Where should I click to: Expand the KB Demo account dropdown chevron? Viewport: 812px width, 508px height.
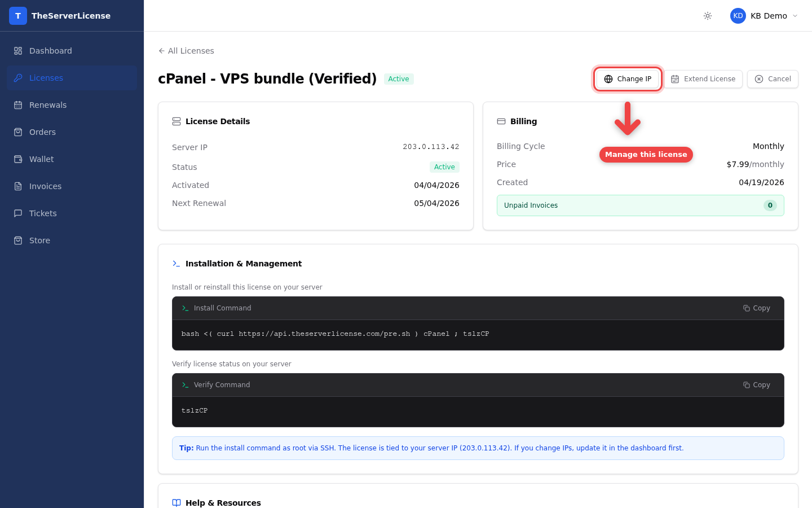click(x=795, y=16)
